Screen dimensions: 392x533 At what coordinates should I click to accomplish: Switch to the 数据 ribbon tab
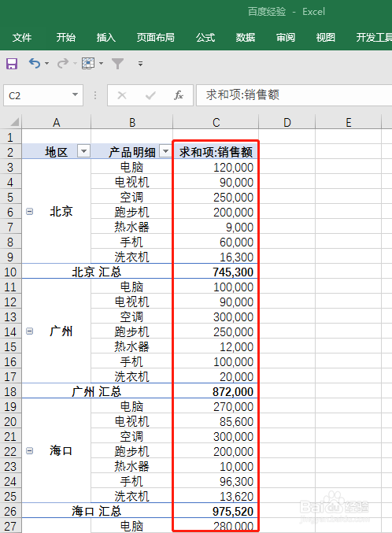coord(246,37)
